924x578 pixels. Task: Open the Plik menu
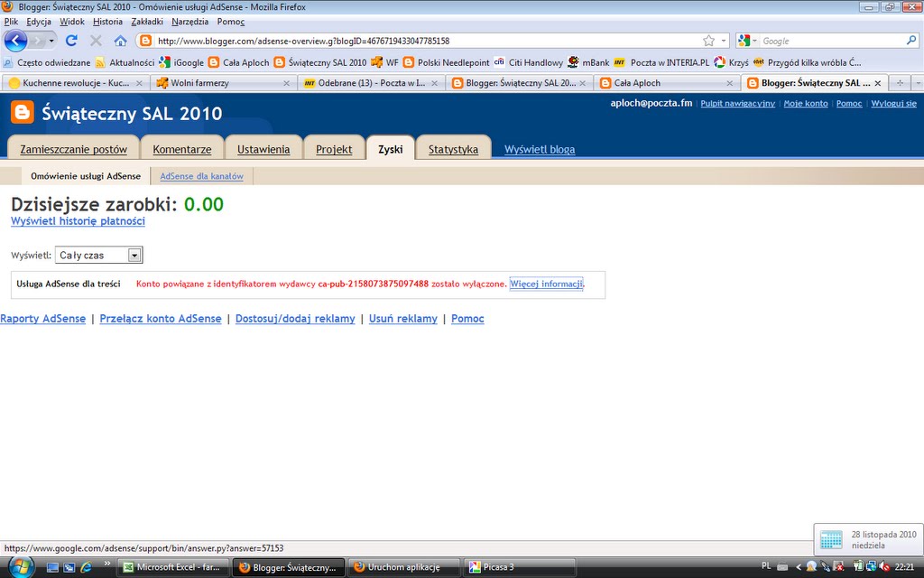click(x=11, y=22)
